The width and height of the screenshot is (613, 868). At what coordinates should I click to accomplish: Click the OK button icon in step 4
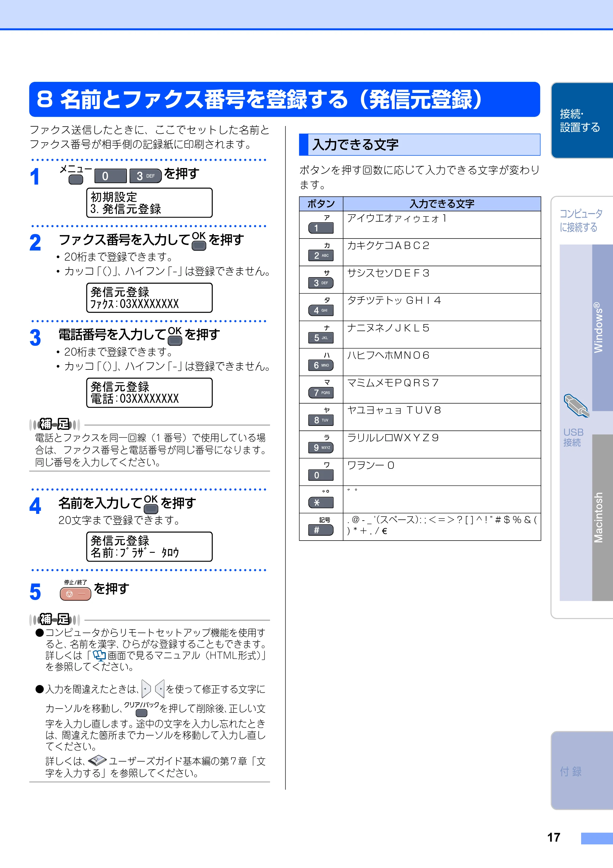point(151,509)
